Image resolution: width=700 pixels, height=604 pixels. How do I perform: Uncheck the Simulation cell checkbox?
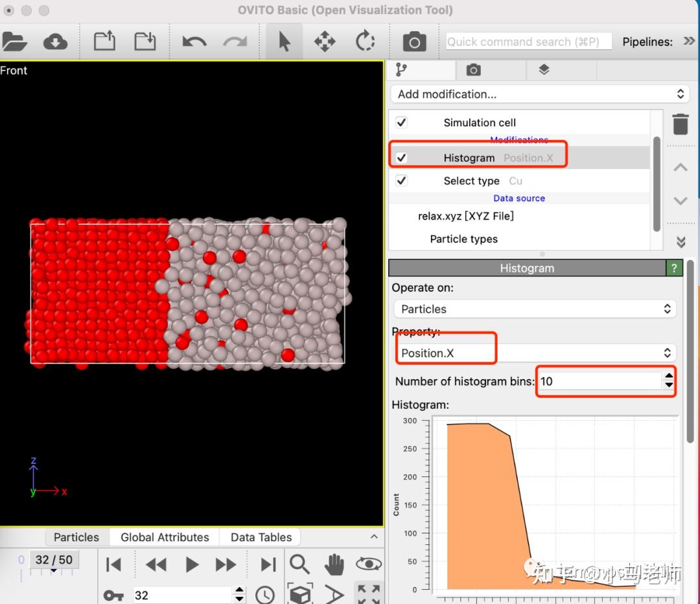tap(401, 122)
